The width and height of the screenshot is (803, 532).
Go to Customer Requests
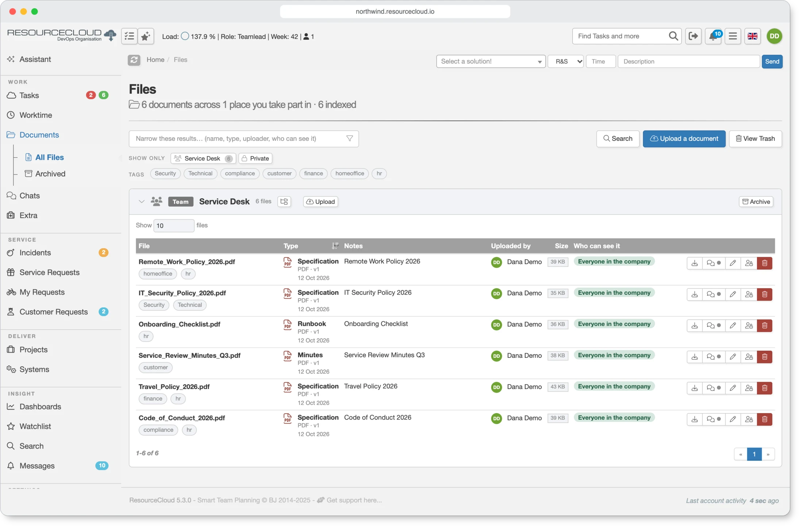[54, 312]
